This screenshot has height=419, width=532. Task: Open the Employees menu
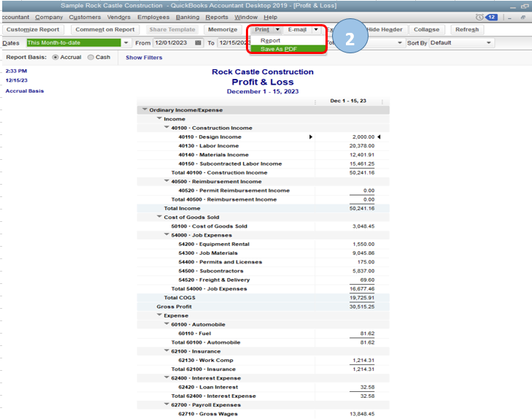point(153,17)
